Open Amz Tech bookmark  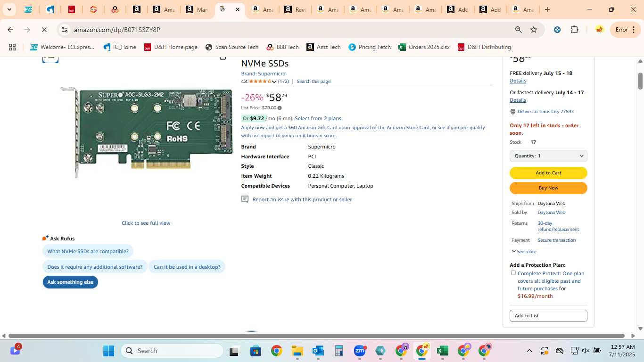pos(323,47)
